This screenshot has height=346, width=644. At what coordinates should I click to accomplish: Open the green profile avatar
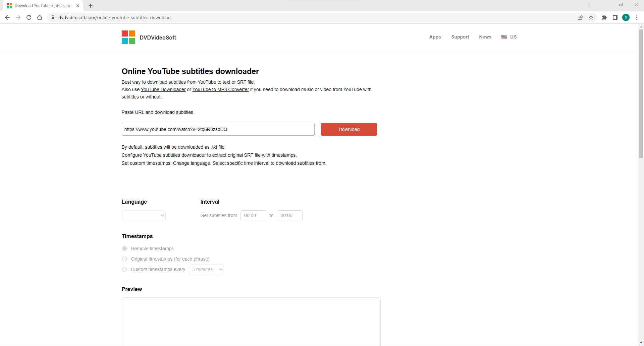click(x=626, y=17)
